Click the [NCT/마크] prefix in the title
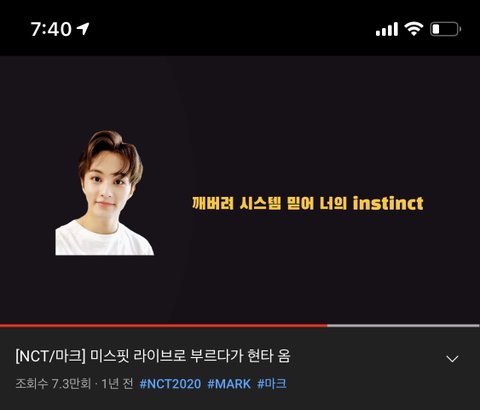This screenshot has width=480, height=410. 50,356
